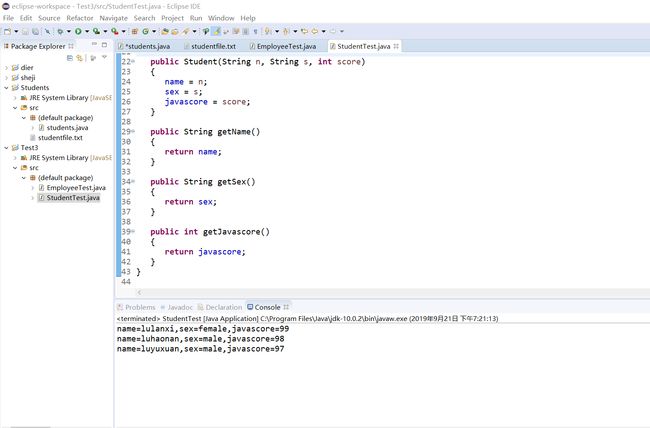Open the Problems view tab
The width and height of the screenshot is (650, 428).
pyautogui.click(x=136, y=307)
